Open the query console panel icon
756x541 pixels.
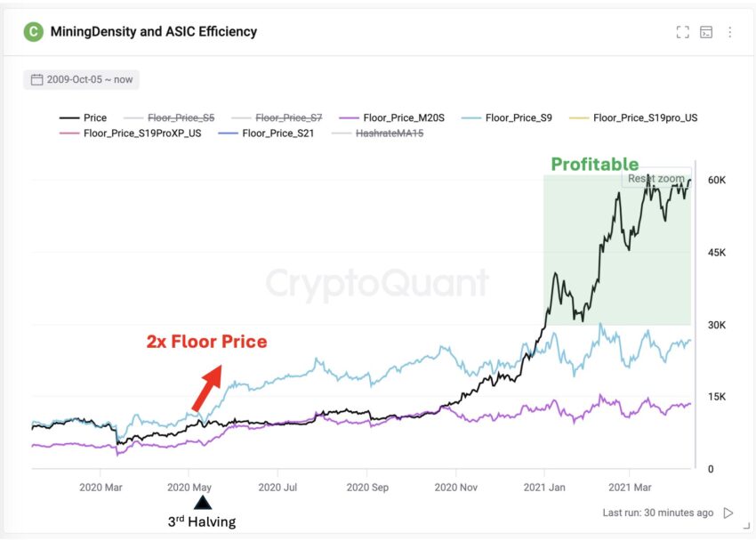[706, 32]
